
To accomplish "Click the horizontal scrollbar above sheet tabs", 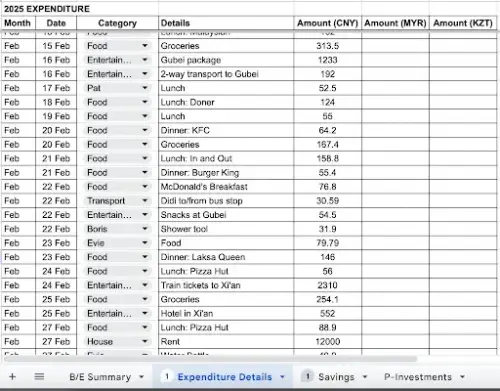I will pyautogui.click(x=210, y=359).
